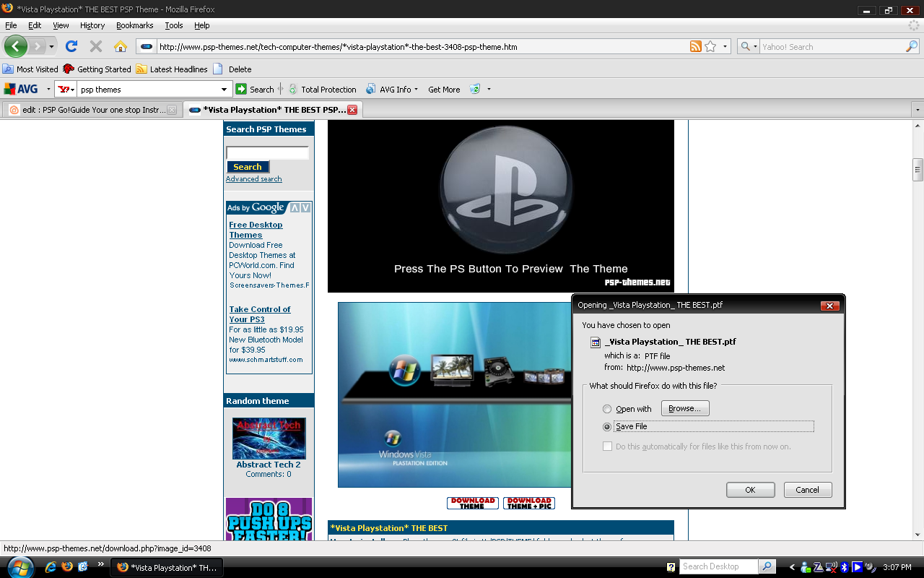Check 'Do this automatically' checkbox
This screenshot has height=578, width=924.
[607, 447]
